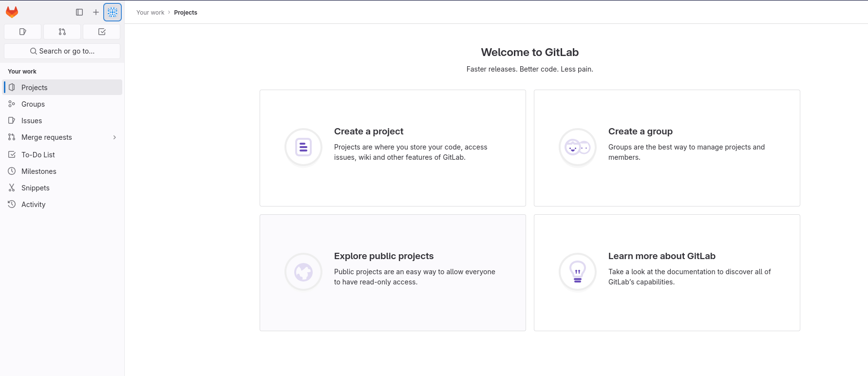This screenshot has width=868, height=376.
Task: Click the Activity history icon
Action: tap(12, 204)
